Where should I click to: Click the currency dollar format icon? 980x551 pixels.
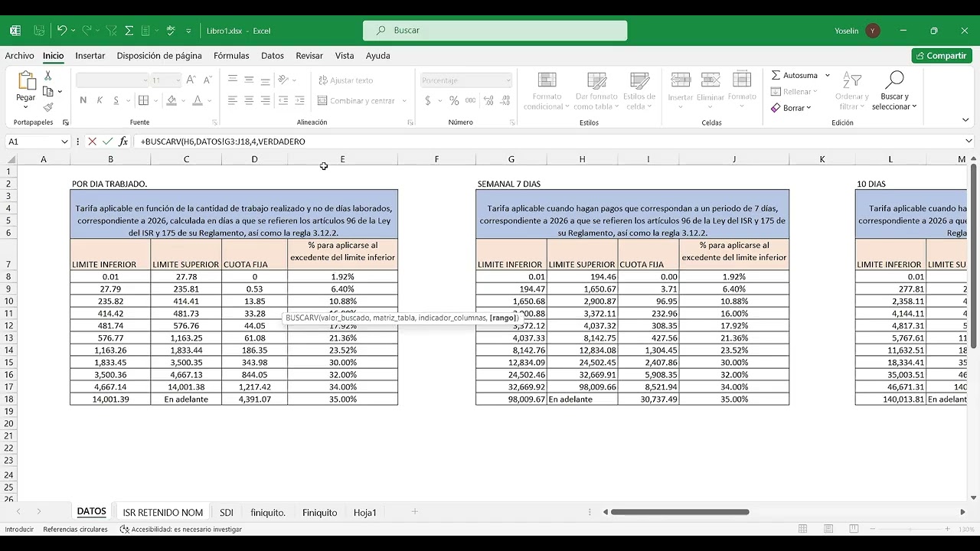tap(428, 100)
